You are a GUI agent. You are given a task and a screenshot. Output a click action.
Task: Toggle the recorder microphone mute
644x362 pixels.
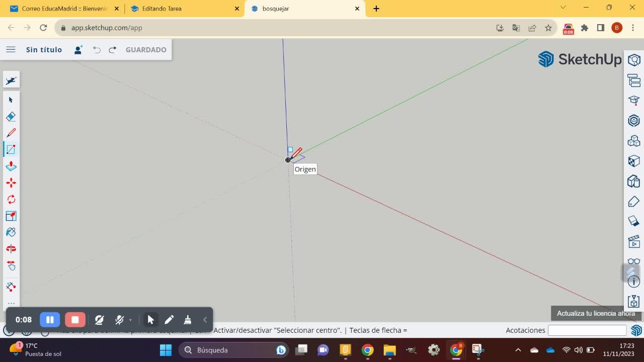coord(119,319)
